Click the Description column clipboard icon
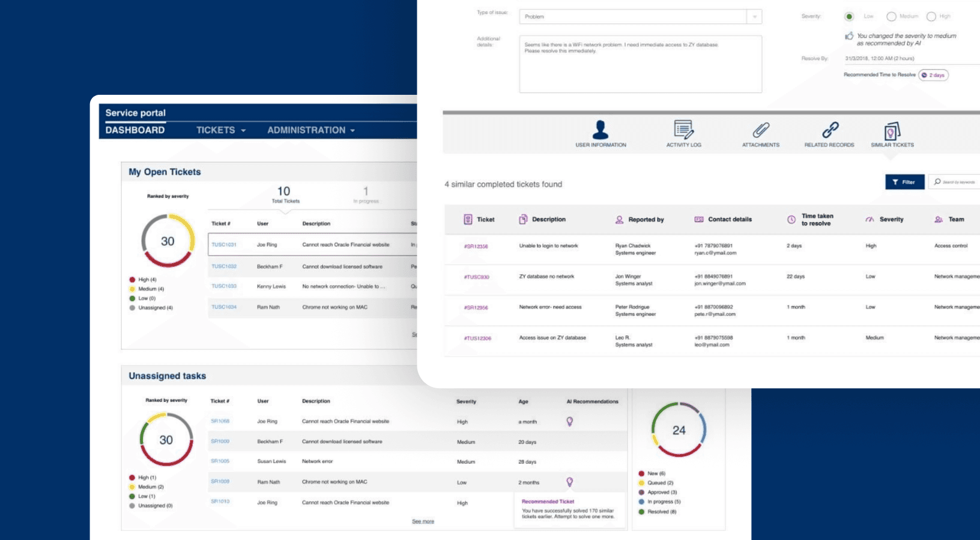This screenshot has height=540, width=980. point(523,220)
